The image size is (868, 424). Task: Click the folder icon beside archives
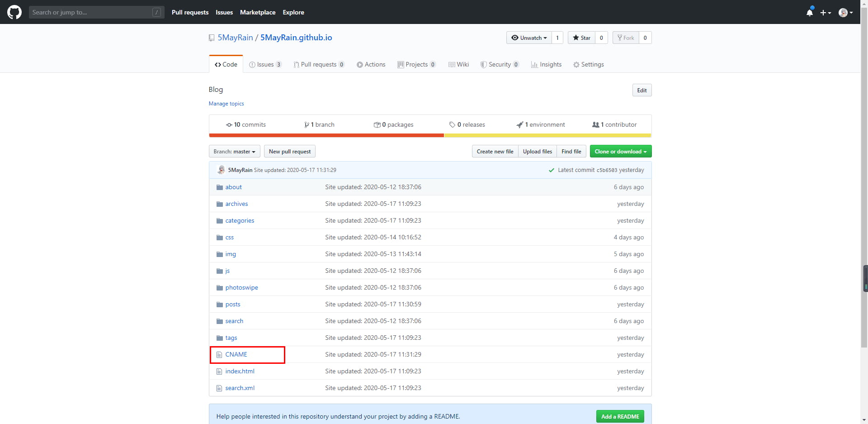coord(220,204)
